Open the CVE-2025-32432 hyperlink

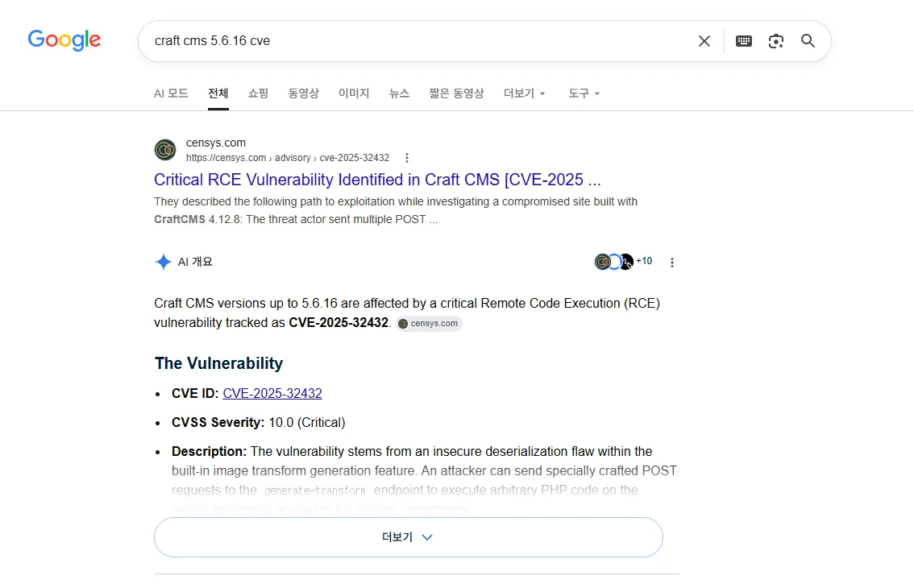tap(272, 393)
